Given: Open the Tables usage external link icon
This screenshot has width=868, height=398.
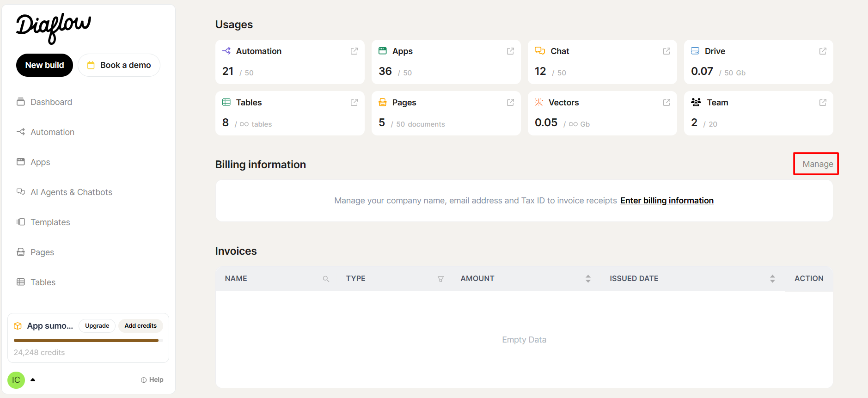Looking at the screenshot, I should click(x=354, y=103).
